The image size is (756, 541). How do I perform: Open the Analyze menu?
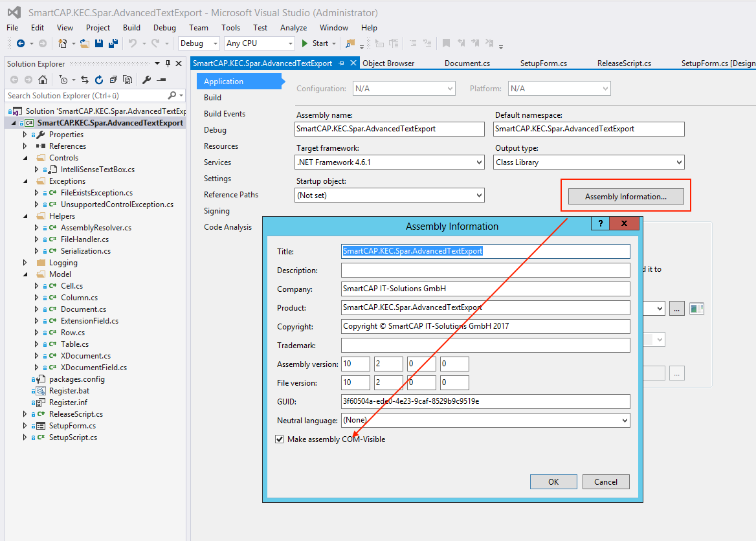point(294,28)
